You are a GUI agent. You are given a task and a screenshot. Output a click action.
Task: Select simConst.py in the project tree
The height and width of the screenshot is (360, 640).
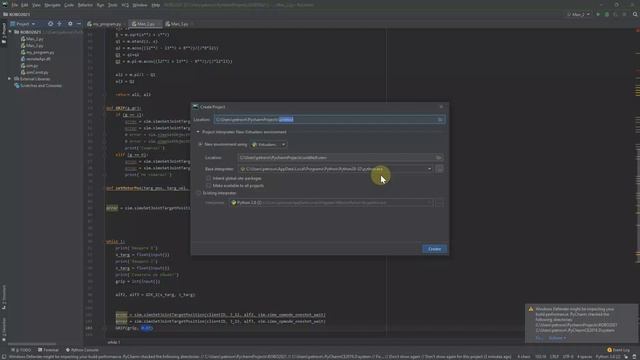[x=36, y=72]
